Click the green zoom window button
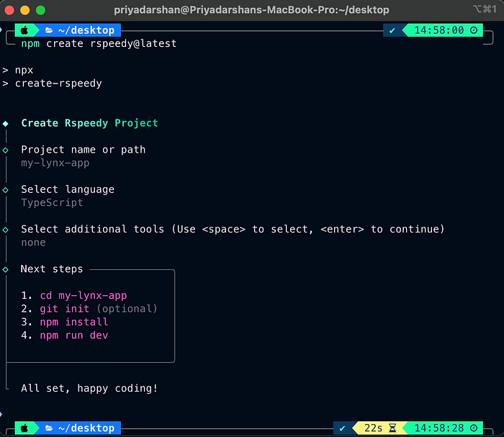The height and width of the screenshot is (437, 504). tap(40, 10)
